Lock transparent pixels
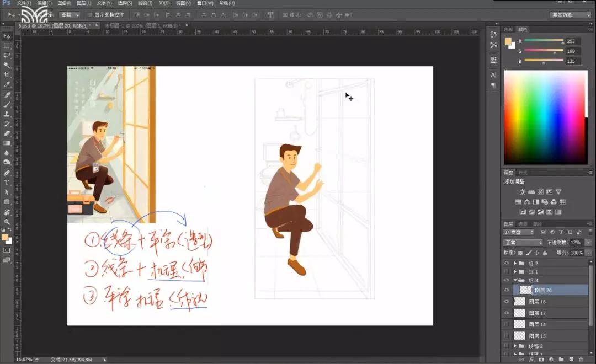This screenshot has height=364, width=596. (520, 253)
